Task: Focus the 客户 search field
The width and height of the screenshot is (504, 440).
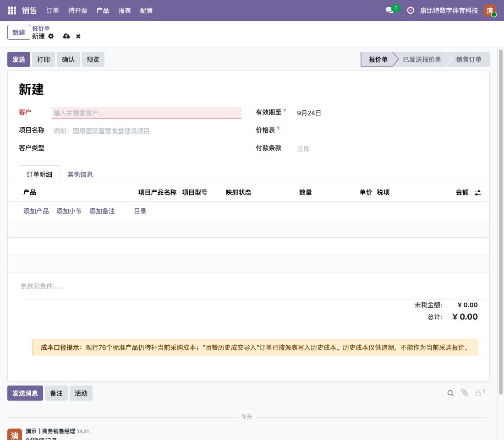Action: point(147,113)
